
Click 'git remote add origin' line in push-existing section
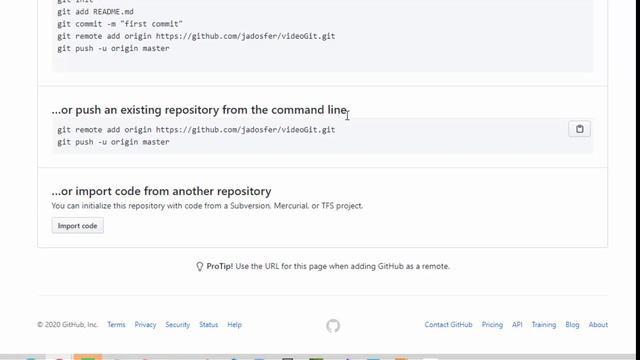click(196, 130)
